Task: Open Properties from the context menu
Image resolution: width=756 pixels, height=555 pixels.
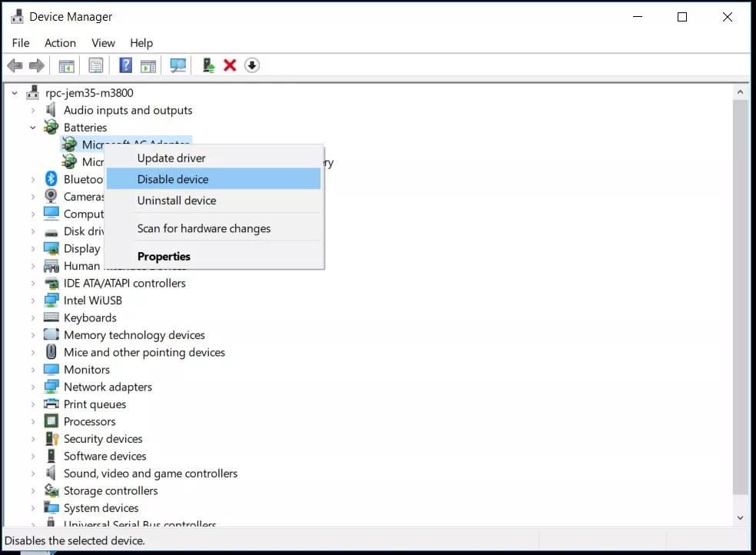Action: (x=164, y=257)
